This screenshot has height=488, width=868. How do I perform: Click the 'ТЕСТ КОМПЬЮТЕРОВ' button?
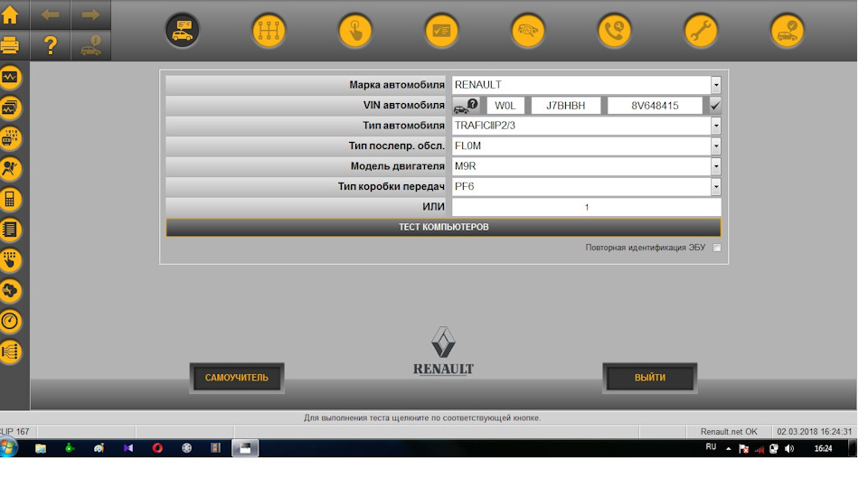pos(443,228)
